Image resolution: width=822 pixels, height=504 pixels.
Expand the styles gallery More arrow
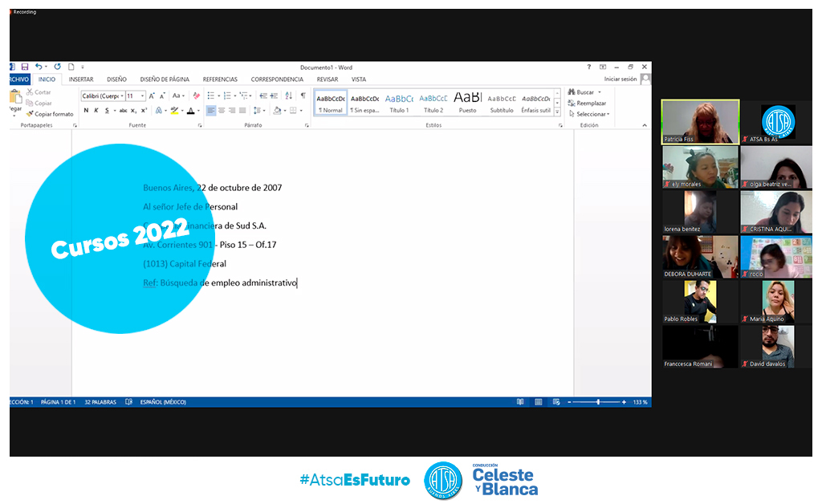pos(557,112)
